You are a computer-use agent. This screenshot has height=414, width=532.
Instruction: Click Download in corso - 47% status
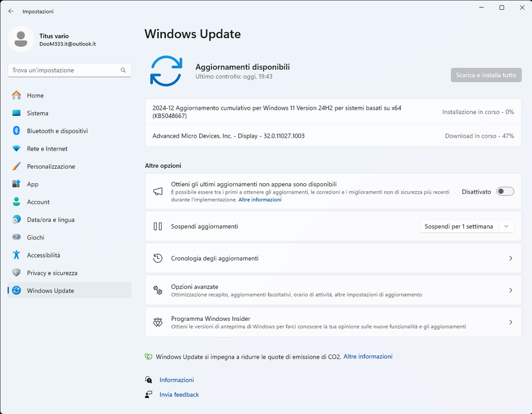[x=479, y=136]
